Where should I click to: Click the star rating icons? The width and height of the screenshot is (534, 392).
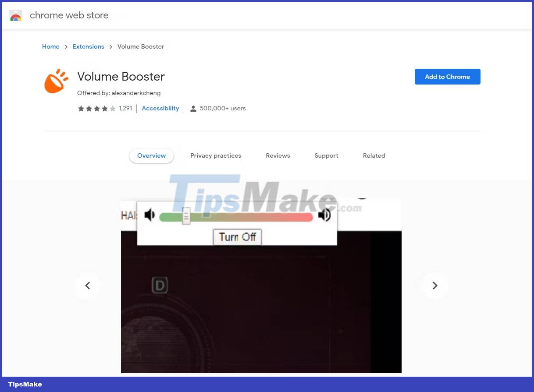tap(97, 109)
